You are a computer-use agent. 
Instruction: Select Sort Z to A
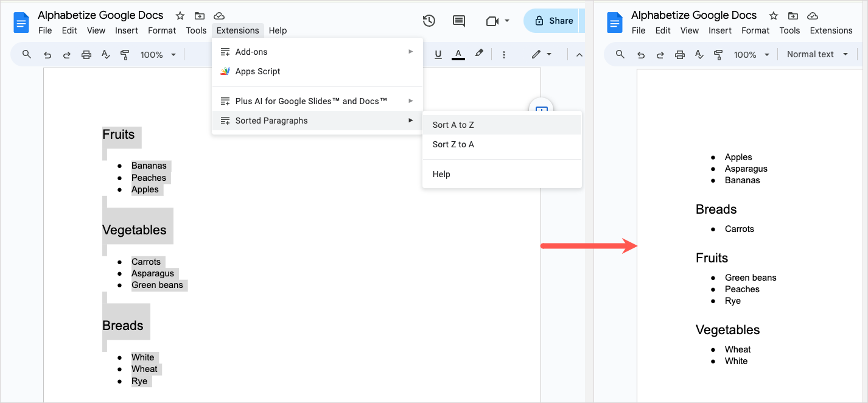pyautogui.click(x=502, y=144)
